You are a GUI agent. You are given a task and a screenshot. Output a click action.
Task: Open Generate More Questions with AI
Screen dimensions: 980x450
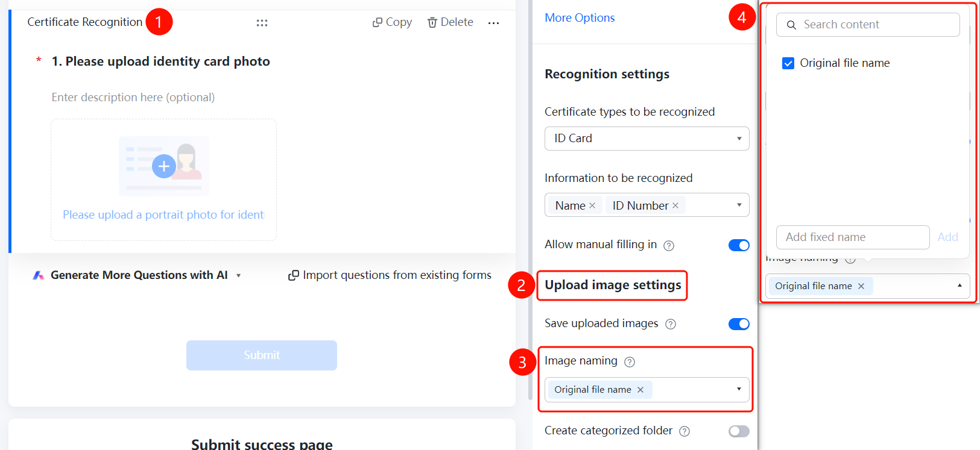click(138, 275)
